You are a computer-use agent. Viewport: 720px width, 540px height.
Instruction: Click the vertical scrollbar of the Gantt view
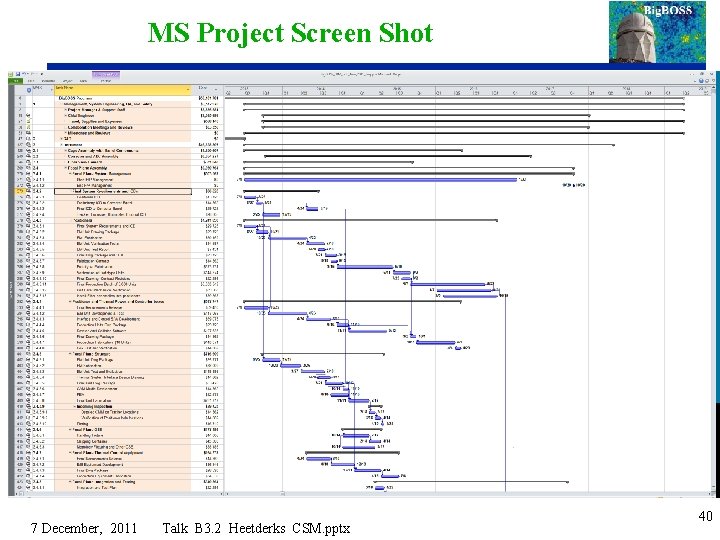click(x=714, y=289)
